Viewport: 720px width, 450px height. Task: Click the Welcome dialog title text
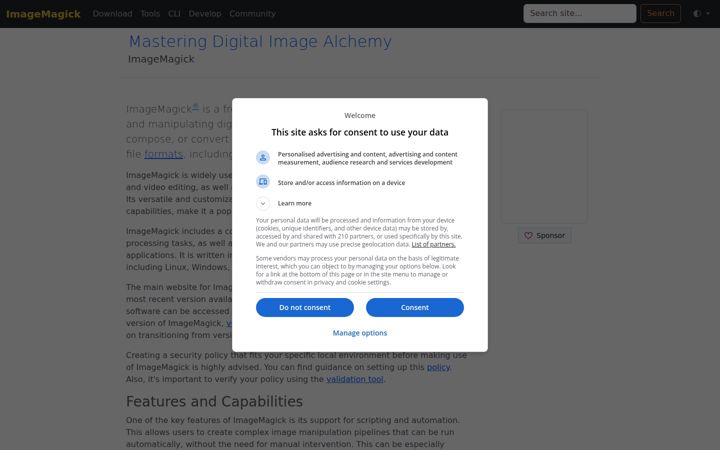point(360,115)
